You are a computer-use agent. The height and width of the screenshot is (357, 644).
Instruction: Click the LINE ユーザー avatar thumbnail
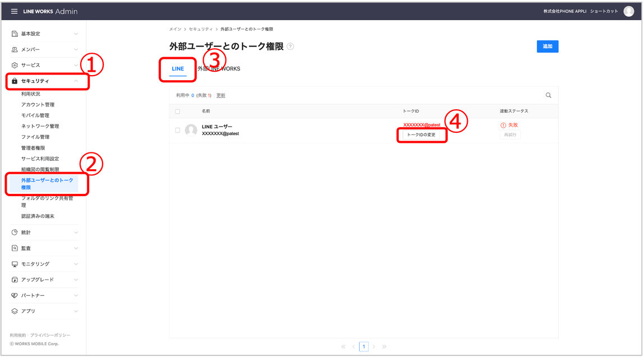[x=191, y=130]
